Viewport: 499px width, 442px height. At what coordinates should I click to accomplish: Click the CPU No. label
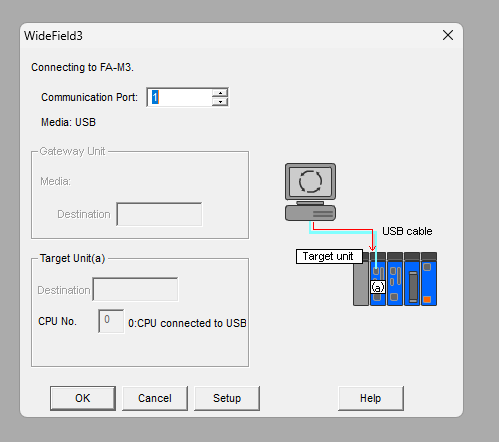pos(57,321)
